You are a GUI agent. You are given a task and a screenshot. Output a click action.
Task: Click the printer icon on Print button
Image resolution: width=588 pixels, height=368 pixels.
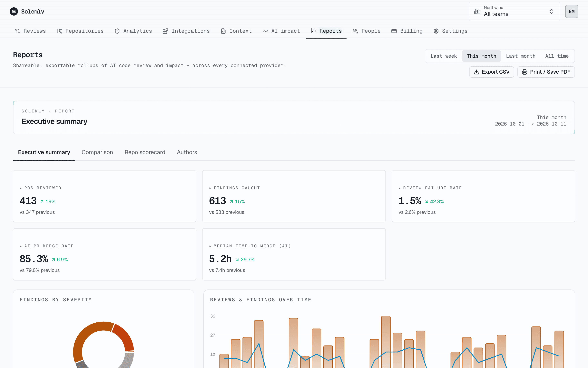coord(525,72)
